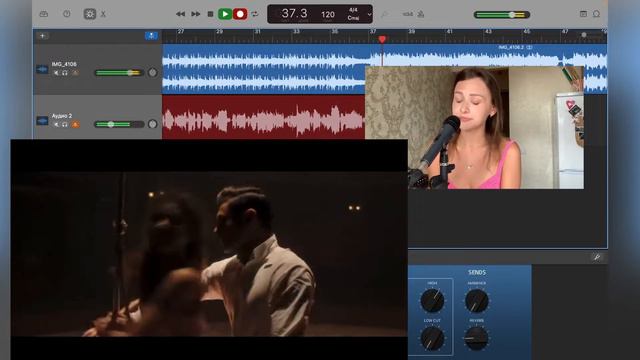Select the Аудио 2 track name
640x360 pixels.
(62, 116)
